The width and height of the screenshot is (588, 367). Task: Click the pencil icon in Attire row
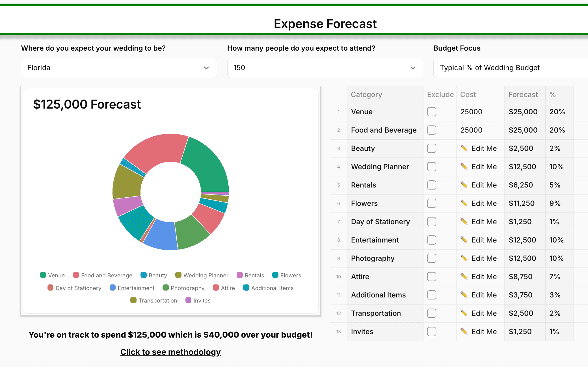coord(464,276)
